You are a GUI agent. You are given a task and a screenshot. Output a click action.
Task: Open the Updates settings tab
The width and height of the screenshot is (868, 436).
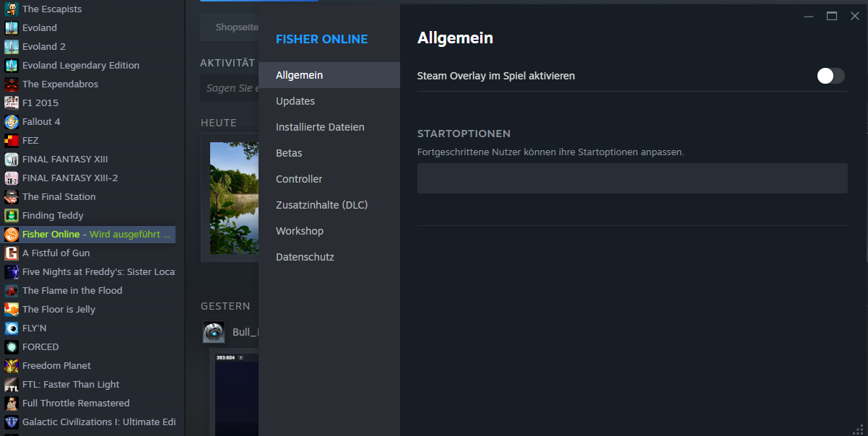pos(295,101)
